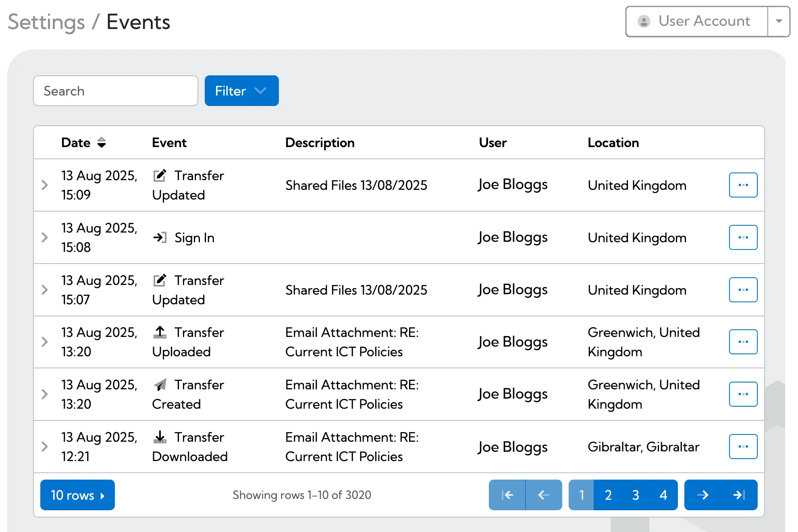Open the more options for the Gibraltar row
This screenshot has height=532, width=798.
click(743, 447)
